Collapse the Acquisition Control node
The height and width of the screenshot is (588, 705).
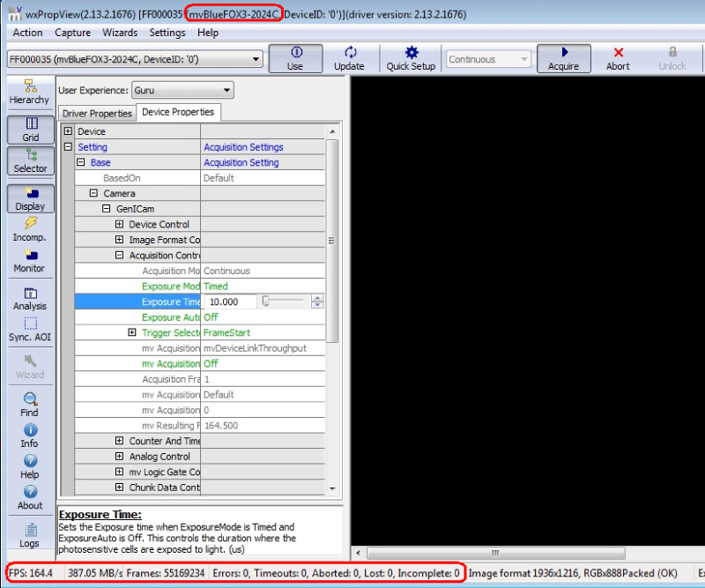point(120,256)
